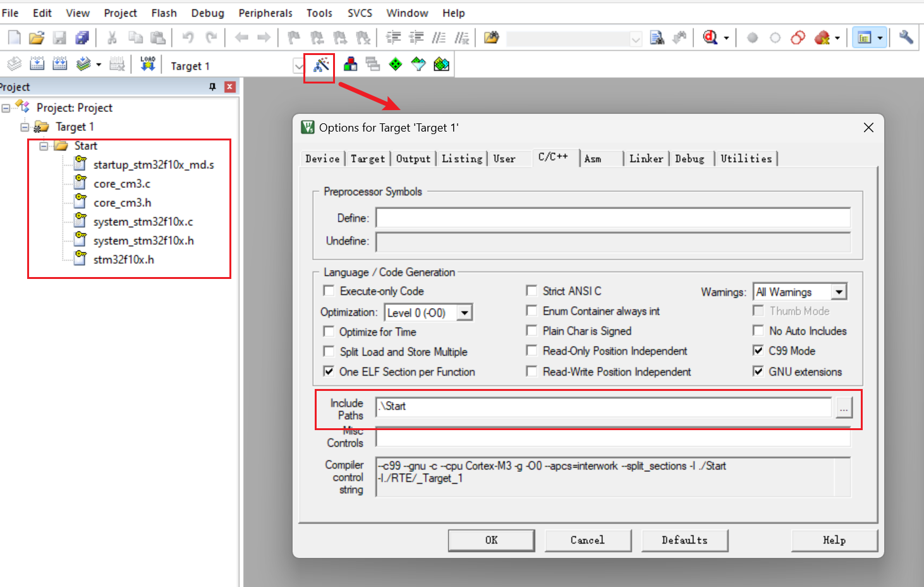Viewport: 924px width, 587px height.
Task: Click the Manage Run-Time Environment green diamond icon
Action: pyautogui.click(x=396, y=64)
